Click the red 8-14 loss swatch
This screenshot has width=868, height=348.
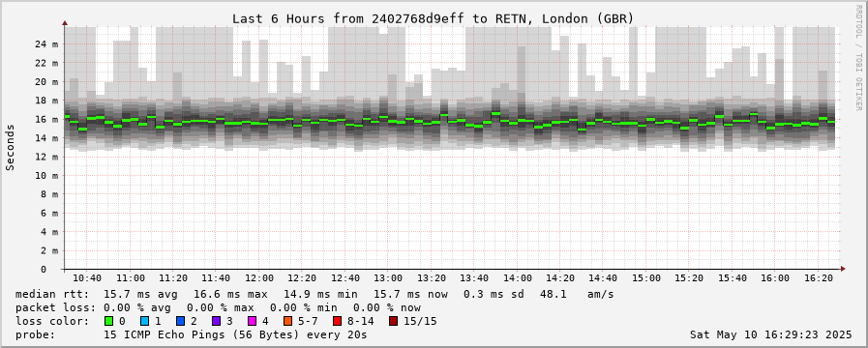[x=337, y=321]
